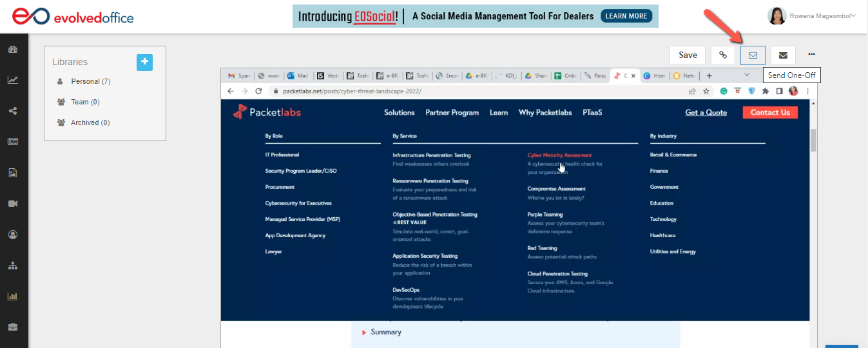Click PTaaS in the Packetlabs screenshot nav
Screen dimensions: 868x348
pyautogui.click(x=592, y=112)
